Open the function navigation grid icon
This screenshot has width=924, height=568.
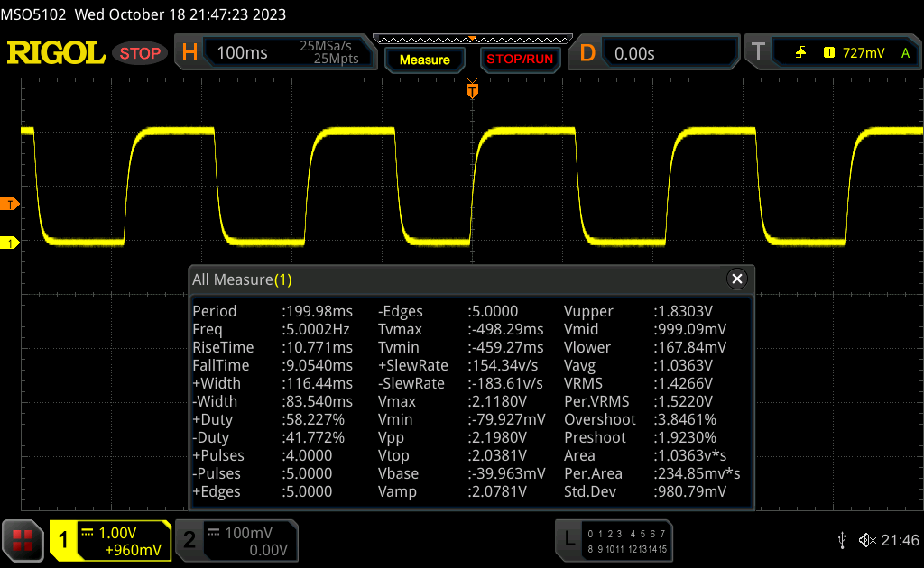tap(23, 540)
